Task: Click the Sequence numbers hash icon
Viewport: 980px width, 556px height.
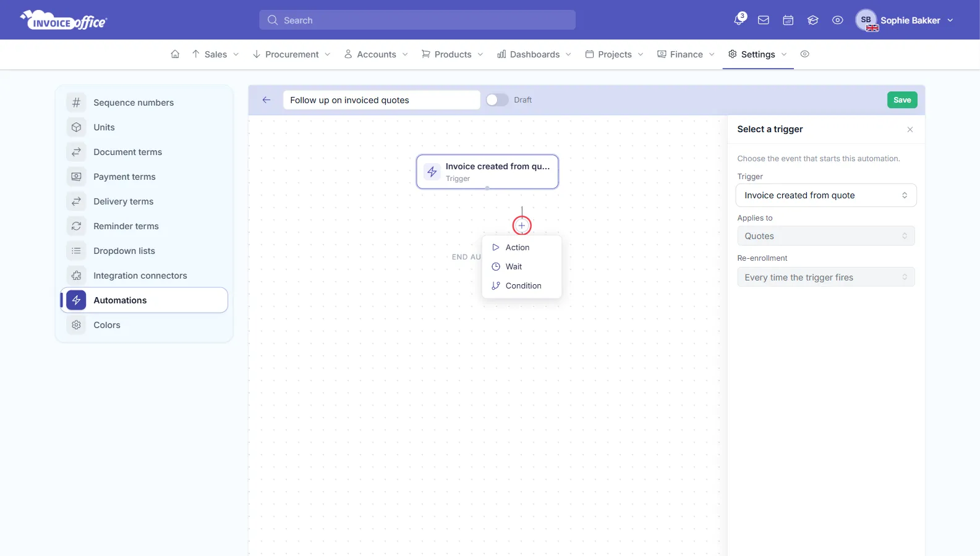Action: click(76, 103)
